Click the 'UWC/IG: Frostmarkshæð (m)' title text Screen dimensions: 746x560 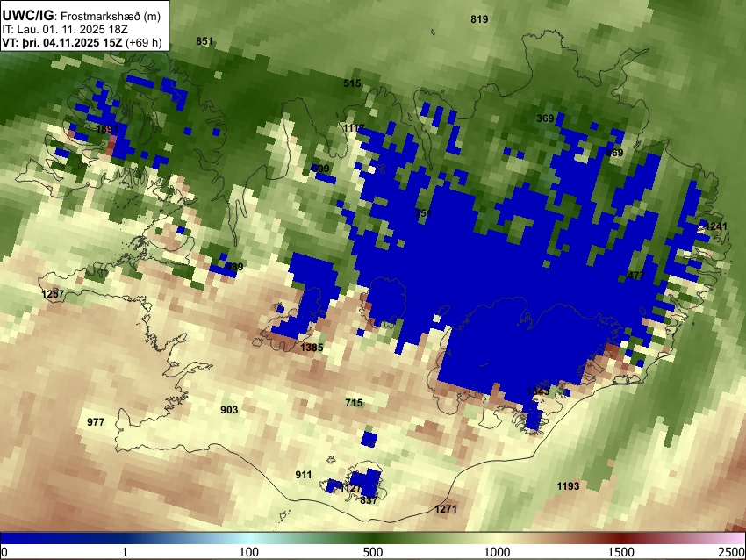pyautogui.click(x=82, y=16)
